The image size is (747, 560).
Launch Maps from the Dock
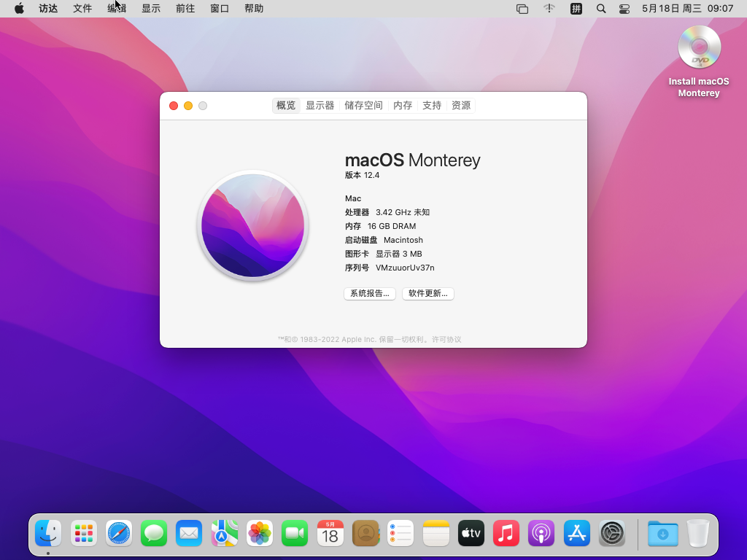tap(225, 533)
